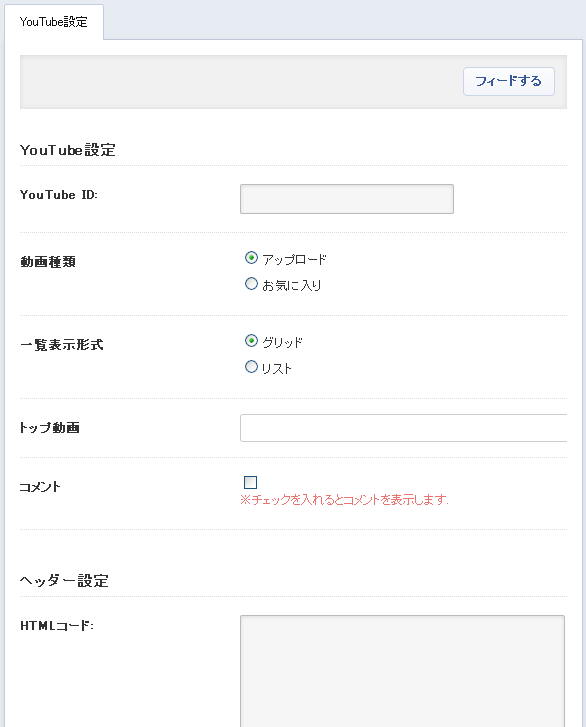Click the YouTube設定 section heading
Screen dimensions: 586x727
68,150
